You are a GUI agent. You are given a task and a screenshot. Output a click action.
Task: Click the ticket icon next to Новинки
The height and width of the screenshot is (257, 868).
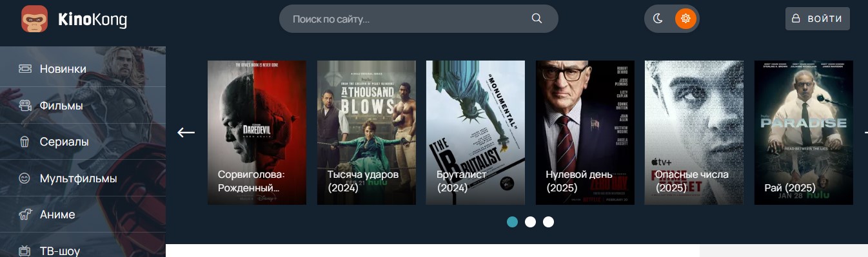pyautogui.click(x=25, y=69)
